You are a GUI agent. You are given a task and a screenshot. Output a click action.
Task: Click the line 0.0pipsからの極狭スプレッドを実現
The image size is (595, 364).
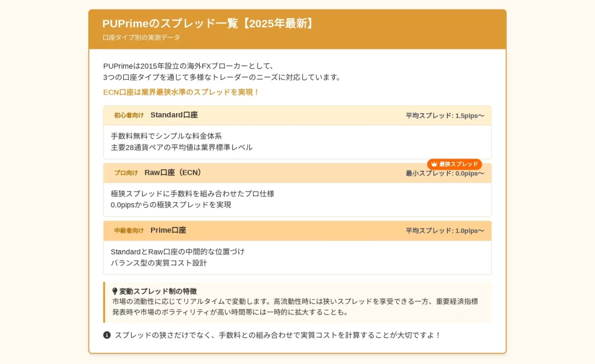pos(171,205)
